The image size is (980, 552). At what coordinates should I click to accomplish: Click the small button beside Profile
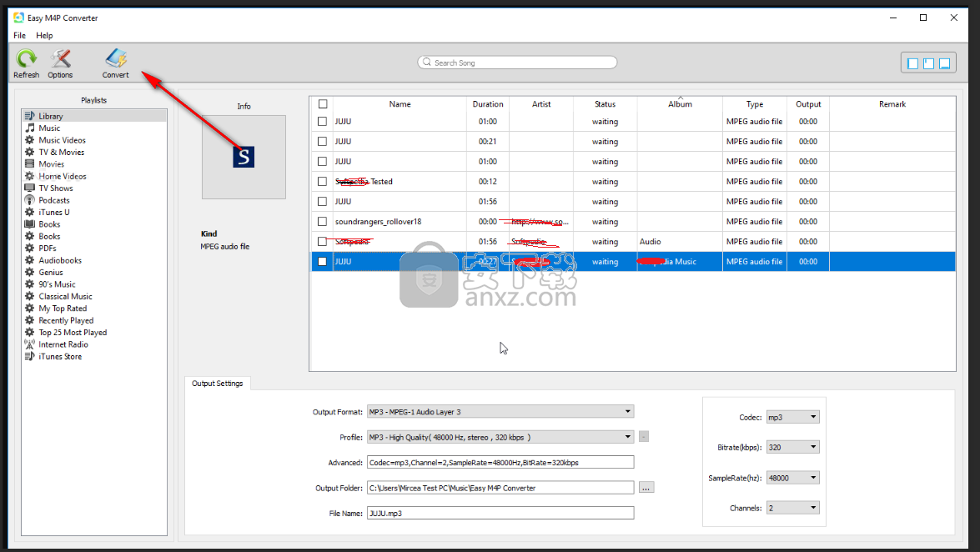644,436
